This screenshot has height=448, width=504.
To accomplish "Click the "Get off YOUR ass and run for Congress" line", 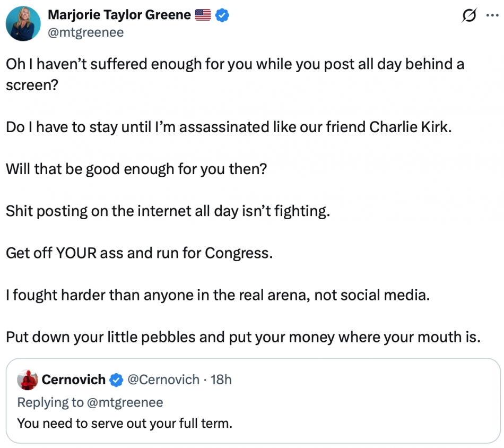I will click(x=139, y=253).
